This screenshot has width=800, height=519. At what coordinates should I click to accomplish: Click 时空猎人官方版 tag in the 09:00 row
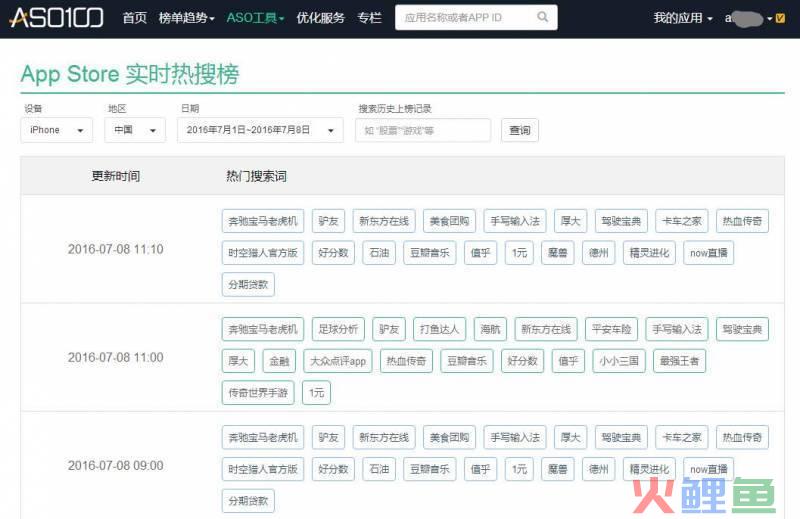click(x=263, y=469)
